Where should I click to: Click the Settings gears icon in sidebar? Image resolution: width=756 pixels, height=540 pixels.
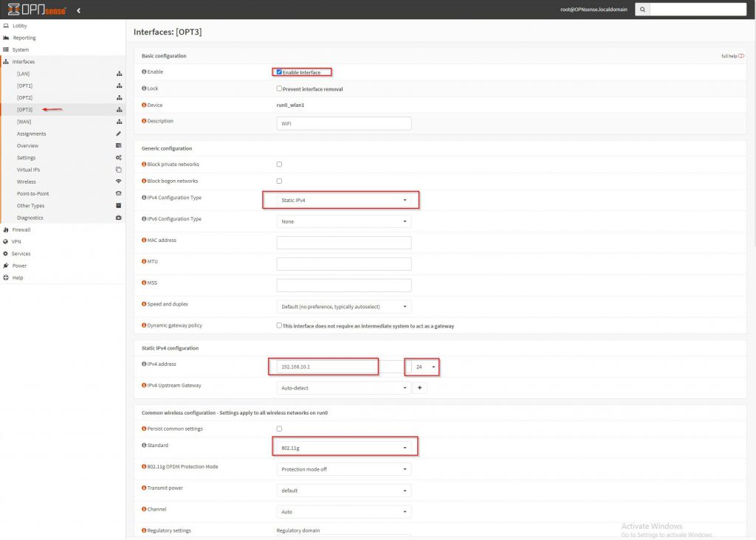118,158
